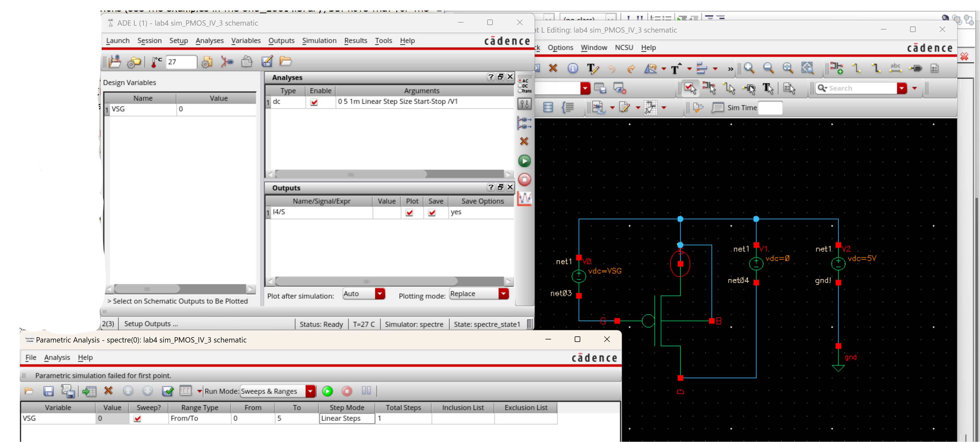Screen dimensions: 980x442
Task: Click the thermometer temperature icon
Action: pyautogui.click(x=156, y=62)
